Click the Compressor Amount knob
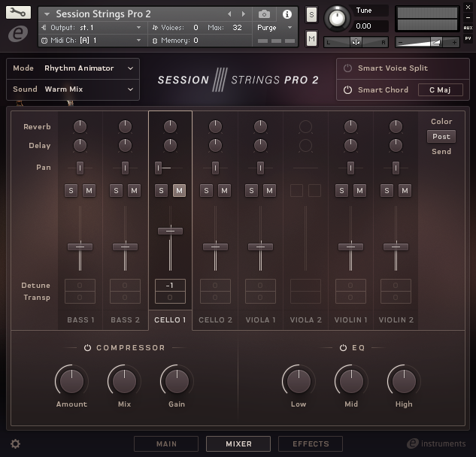476x457 pixels. pyautogui.click(x=71, y=381)
